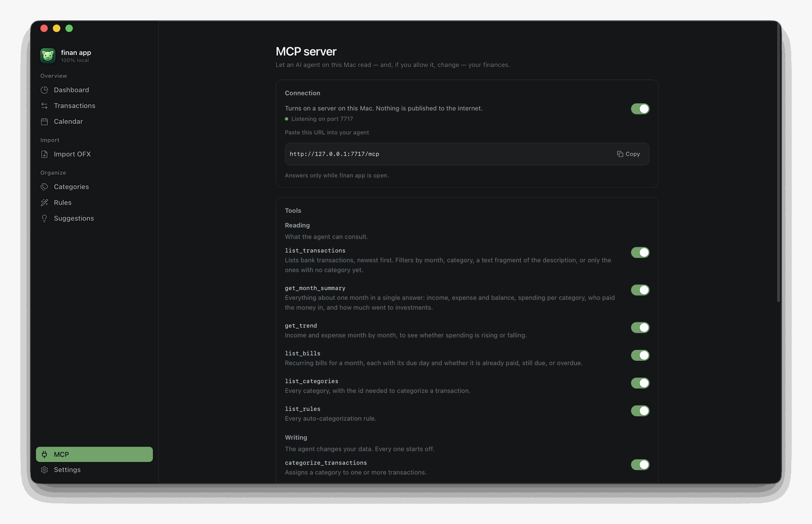Click 'Listening on port 7717' status text
This screenshot has height=524, width=812.
(322, 119)
